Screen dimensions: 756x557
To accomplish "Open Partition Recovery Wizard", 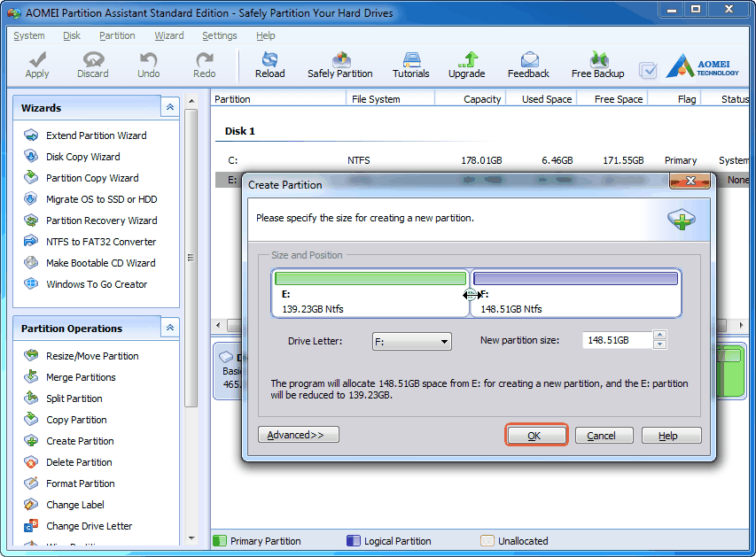I will click(x=101, y=220).
